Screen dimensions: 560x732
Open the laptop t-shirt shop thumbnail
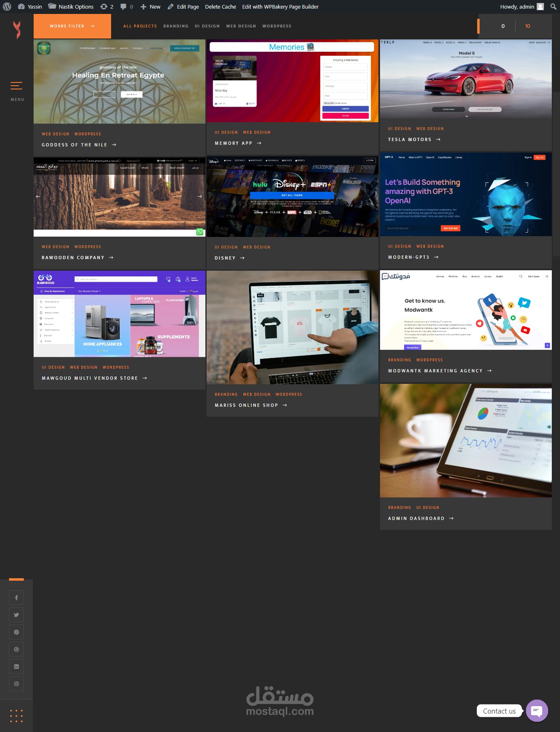coord(292,327)
